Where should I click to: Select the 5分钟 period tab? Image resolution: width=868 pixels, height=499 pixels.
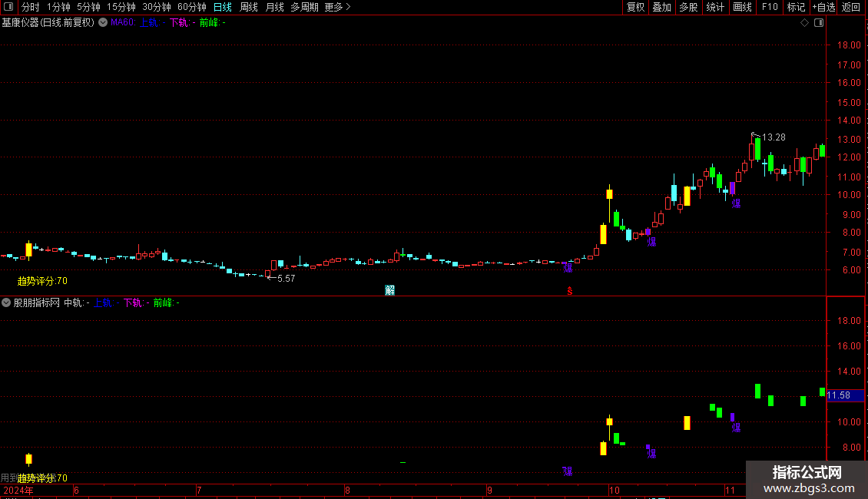coord(88,7)
